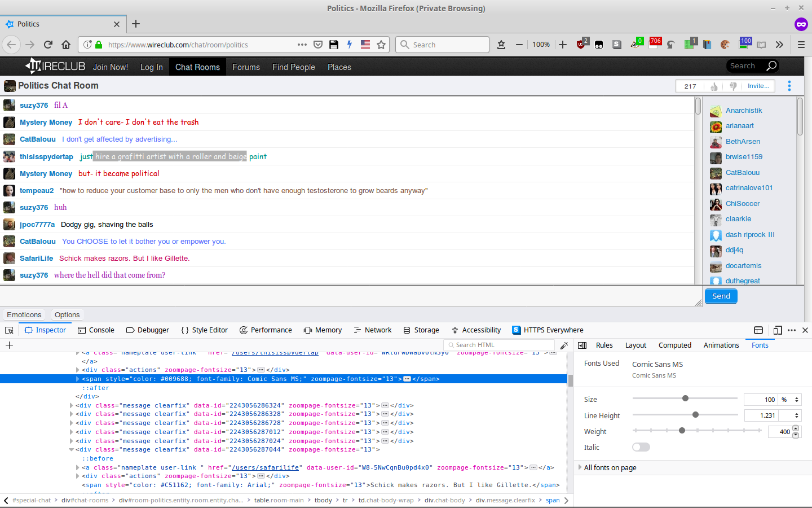The image size is (812, 508).
Task: Select the Rules sidebar tab
Action: pyautogui.click(x=604, y=345)
